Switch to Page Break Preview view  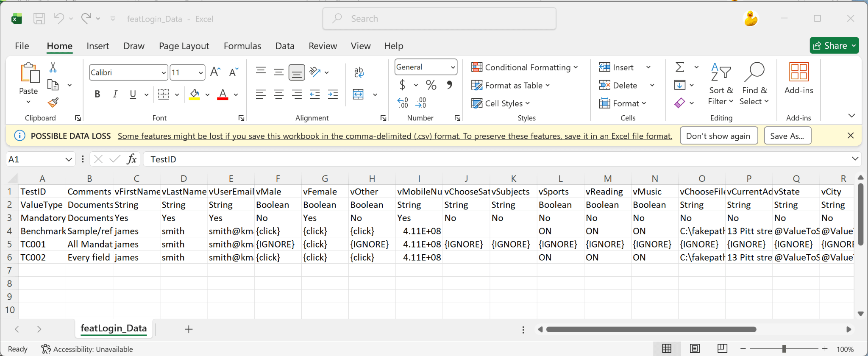pyautogui.click(x=723, y=349)
